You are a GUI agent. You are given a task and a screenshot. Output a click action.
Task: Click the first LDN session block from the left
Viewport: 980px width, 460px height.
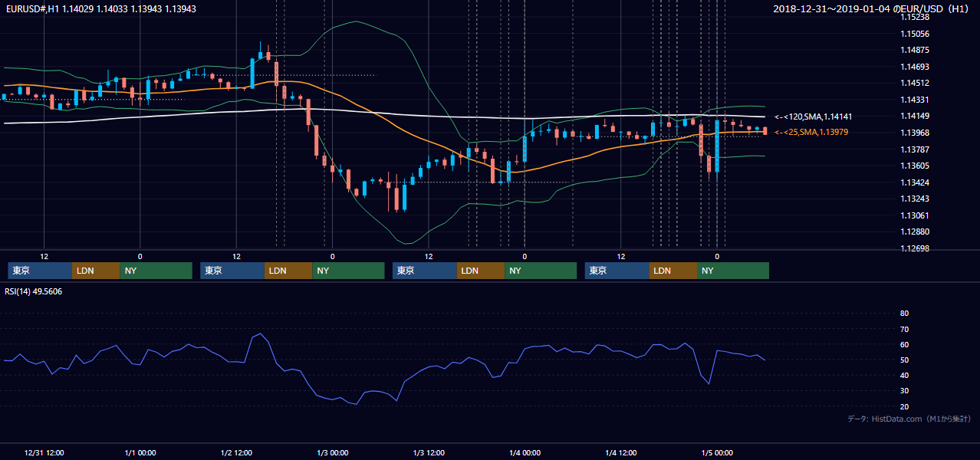[96, 271]
